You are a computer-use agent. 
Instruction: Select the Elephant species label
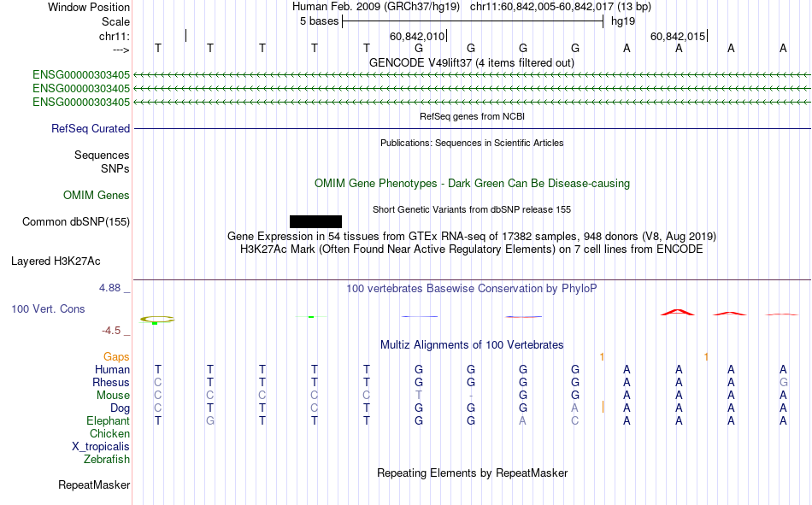(109, 420)
